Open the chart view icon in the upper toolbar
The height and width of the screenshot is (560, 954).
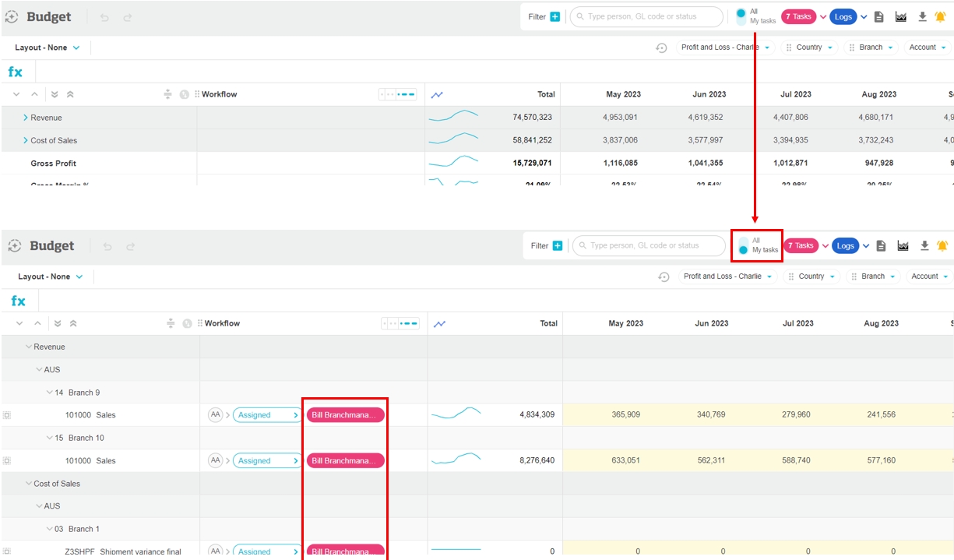[x=901, y=16]
